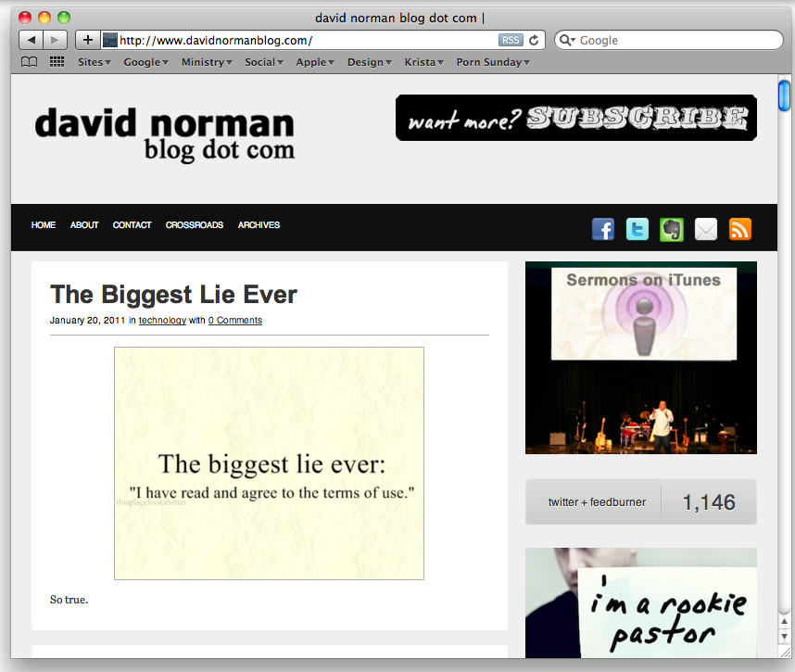Click the magnifier in the Google search field

(x=567, y=40)
